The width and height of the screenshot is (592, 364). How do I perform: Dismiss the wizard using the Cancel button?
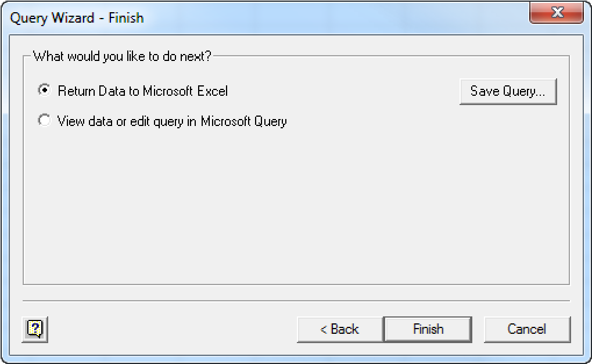(527, 329)
